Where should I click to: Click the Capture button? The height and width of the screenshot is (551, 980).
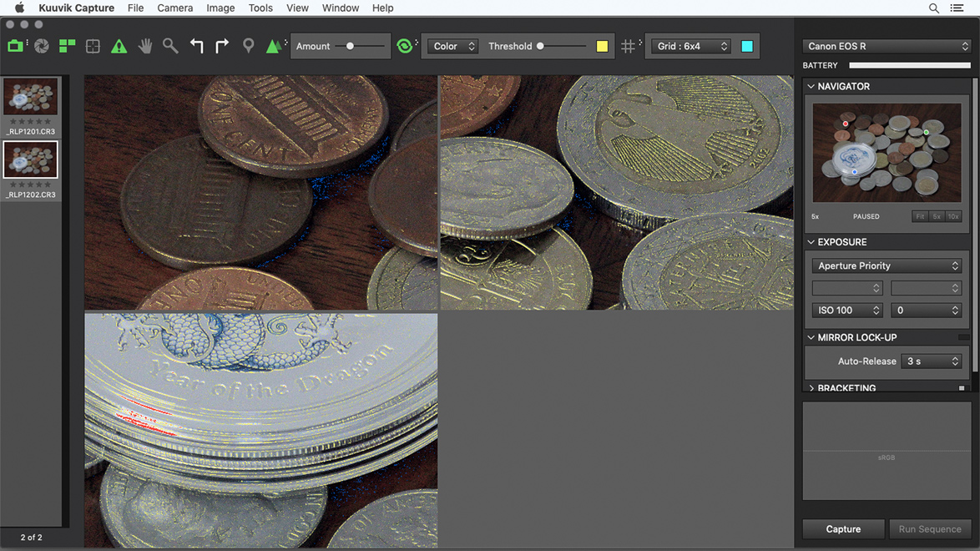click(x=843, y=529)
